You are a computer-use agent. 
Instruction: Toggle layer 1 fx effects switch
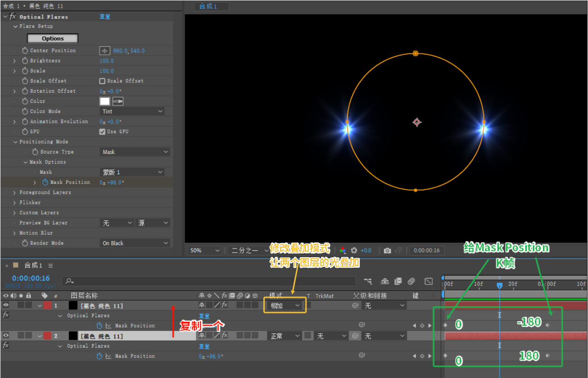[224, 305]
